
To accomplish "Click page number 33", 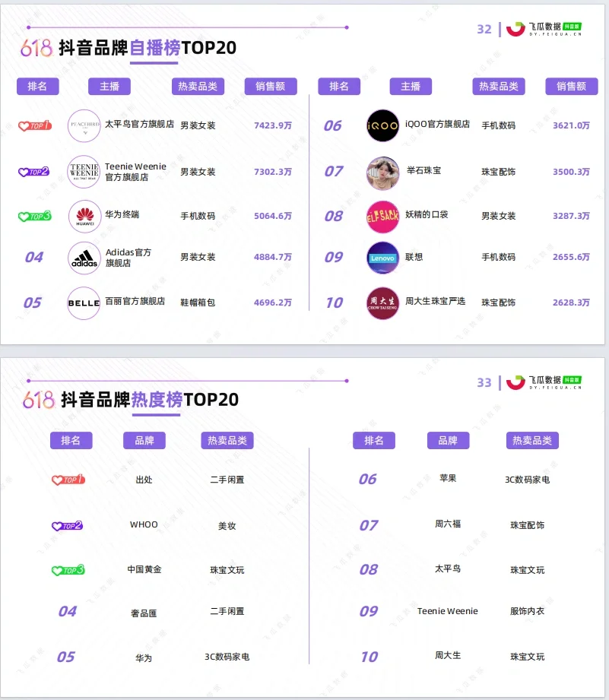I will click(x=484, y=383).
